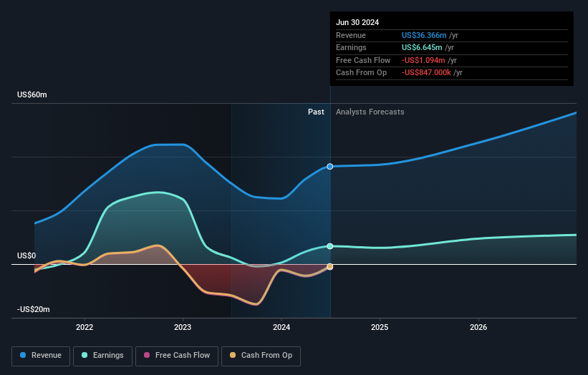
Task: Click the 2025 x-axis label
Action: [380, 327]
